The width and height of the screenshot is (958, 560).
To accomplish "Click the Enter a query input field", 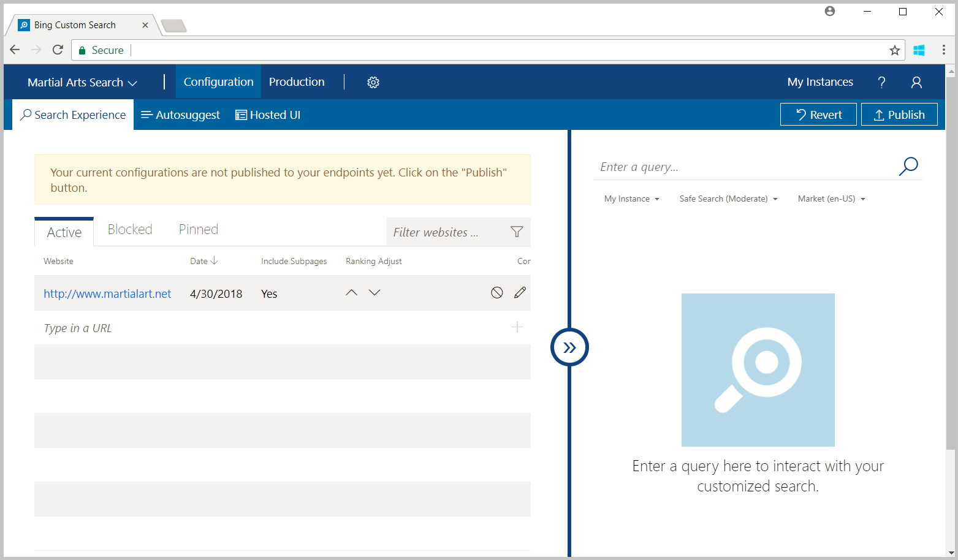I will tap(705, 166).
